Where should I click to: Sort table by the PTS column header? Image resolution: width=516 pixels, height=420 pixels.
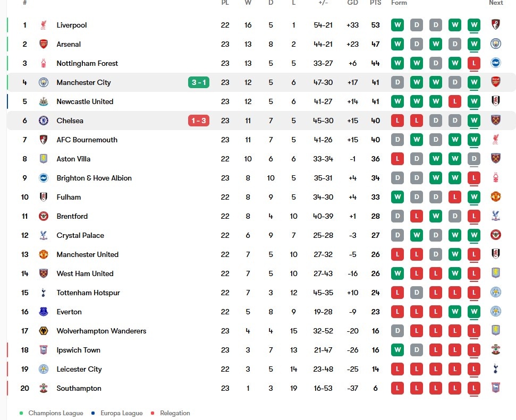(376, 3)
